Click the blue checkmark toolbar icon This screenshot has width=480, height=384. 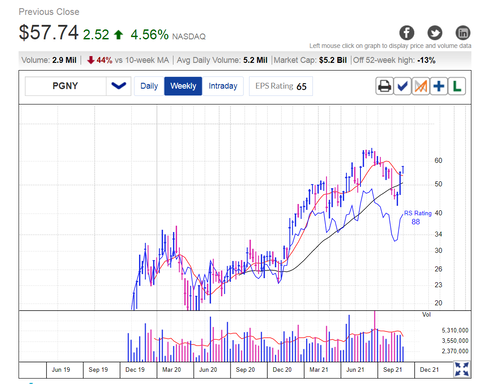tap(402, 86)
